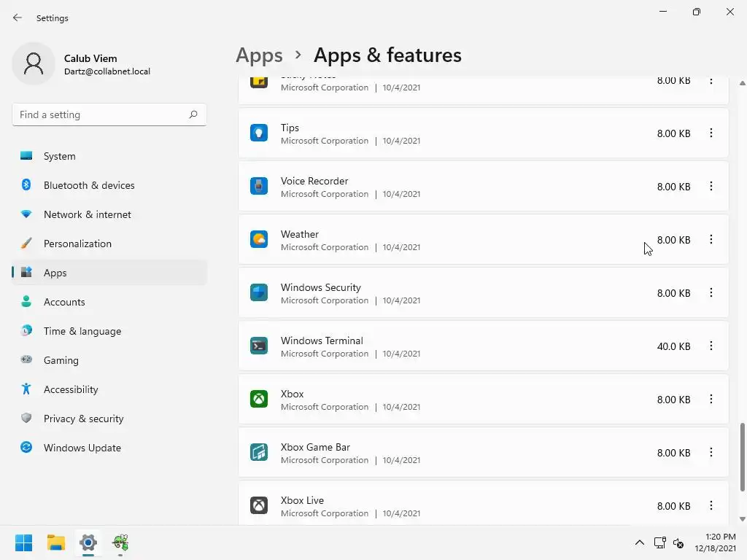The width and height of the screenshot is (747, 560).
Task: Click the Xbox Game Bar icon
Action: click(259, 453)
